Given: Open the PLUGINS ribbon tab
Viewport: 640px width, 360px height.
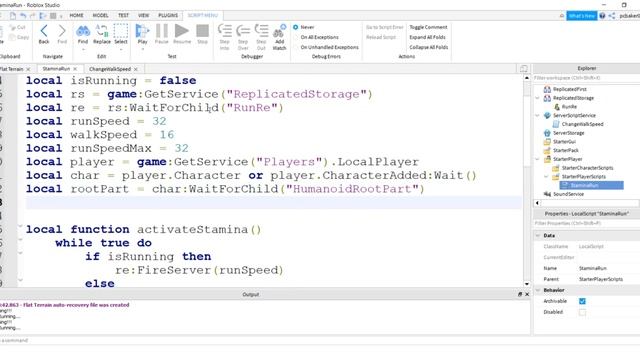Looking at the screenshot, I should 168,16.
